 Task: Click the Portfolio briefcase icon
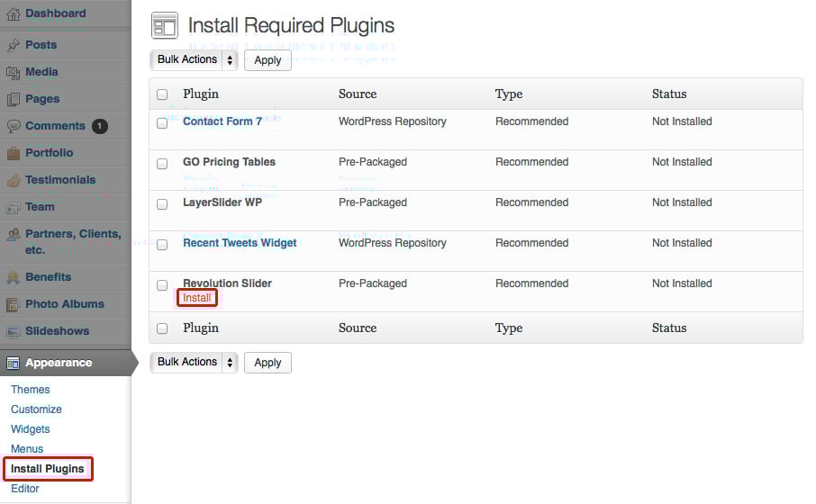point(14,153)
